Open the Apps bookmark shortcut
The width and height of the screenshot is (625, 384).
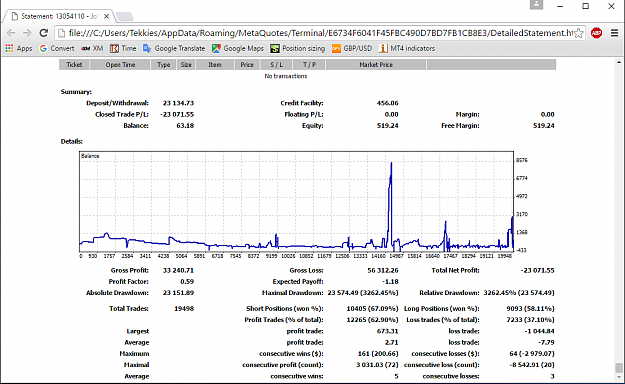(x=18, y=48)
